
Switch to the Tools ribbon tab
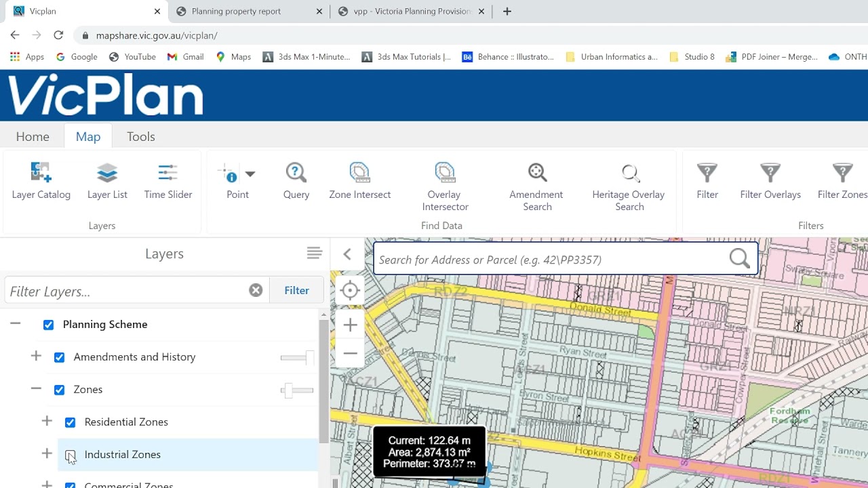tap(141, 136)
